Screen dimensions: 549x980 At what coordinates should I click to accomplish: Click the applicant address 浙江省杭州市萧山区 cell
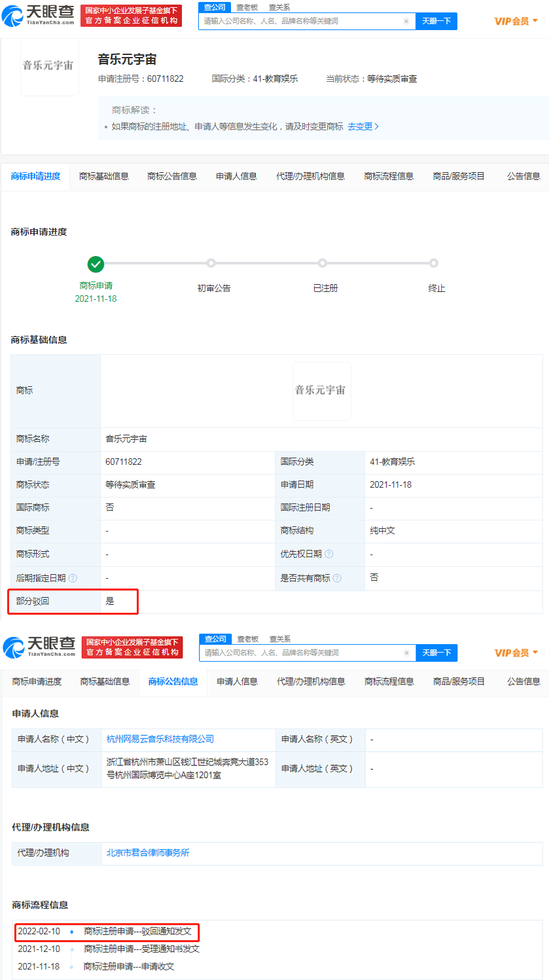pyautogui.click(x=188, y=769)
